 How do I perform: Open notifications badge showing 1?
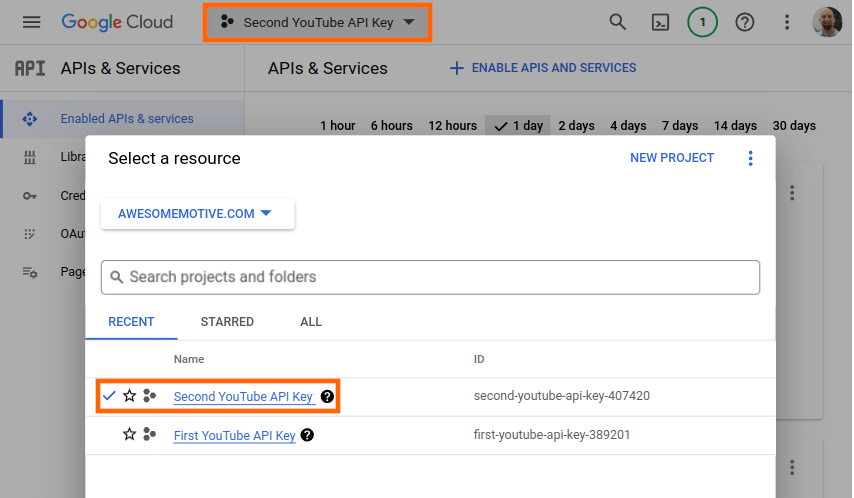pos(702,22)
